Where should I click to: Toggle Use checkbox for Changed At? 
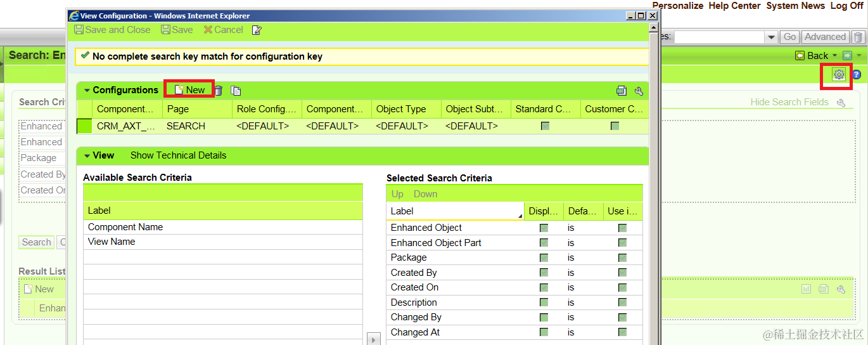[622, 332]
